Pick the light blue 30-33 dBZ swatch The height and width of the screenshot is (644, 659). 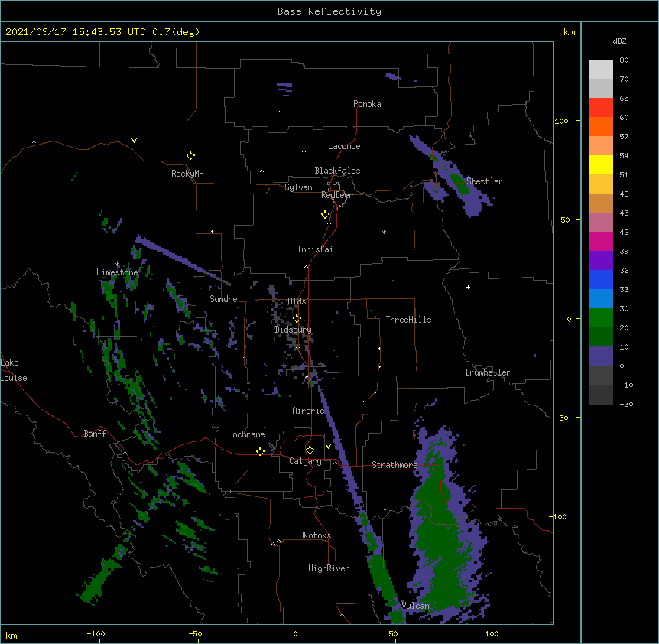pos(601,299)
